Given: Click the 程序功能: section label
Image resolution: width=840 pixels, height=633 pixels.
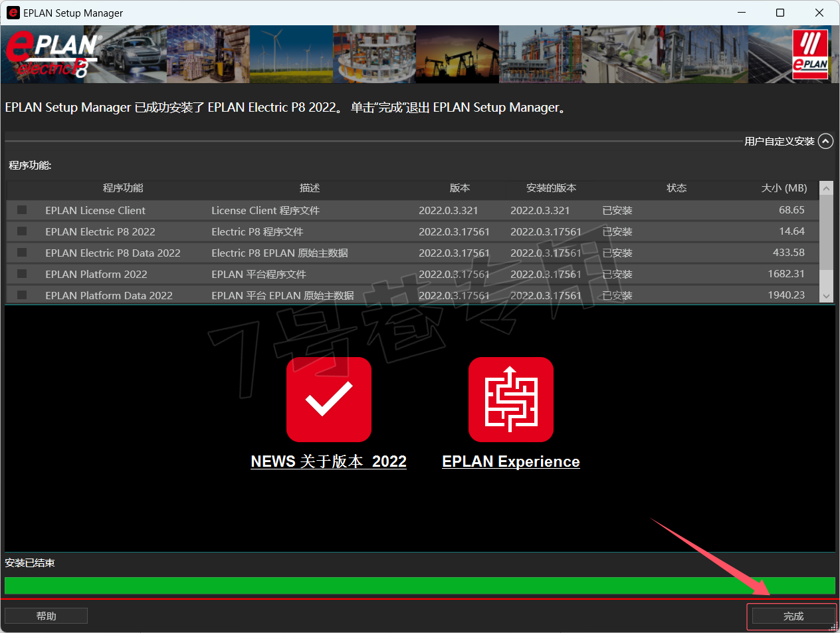Looking at the screenshot, I should [x=30, y=166].
